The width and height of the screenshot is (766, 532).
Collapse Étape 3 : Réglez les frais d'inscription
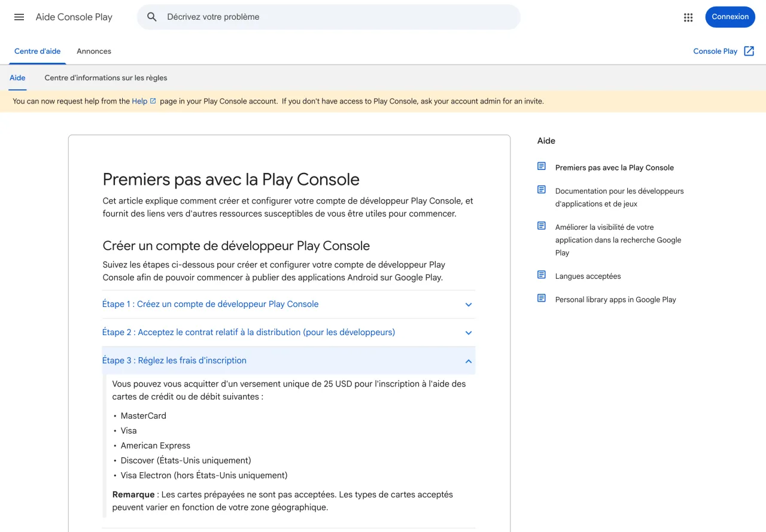click(174, 360)
